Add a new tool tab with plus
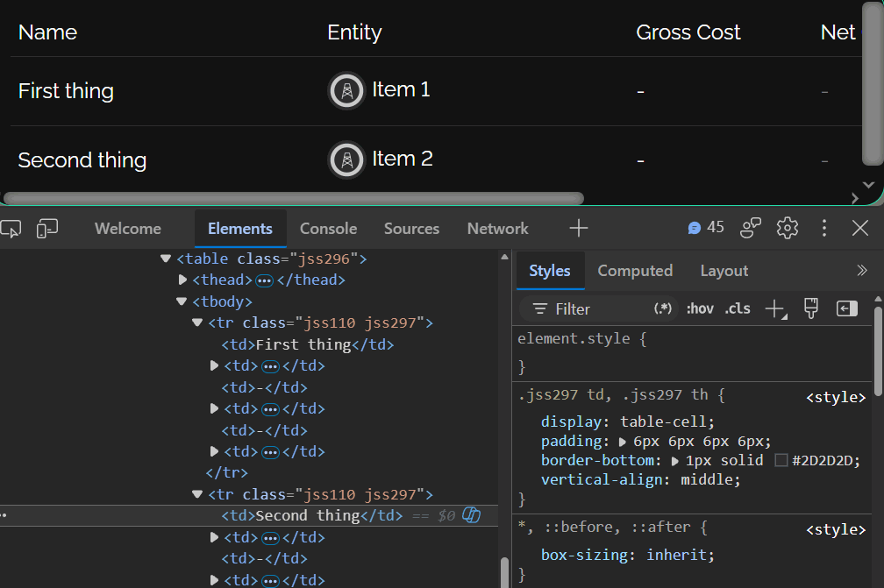Image resolution: width=884 pixels, height=588 pixels. click(579, 228)
